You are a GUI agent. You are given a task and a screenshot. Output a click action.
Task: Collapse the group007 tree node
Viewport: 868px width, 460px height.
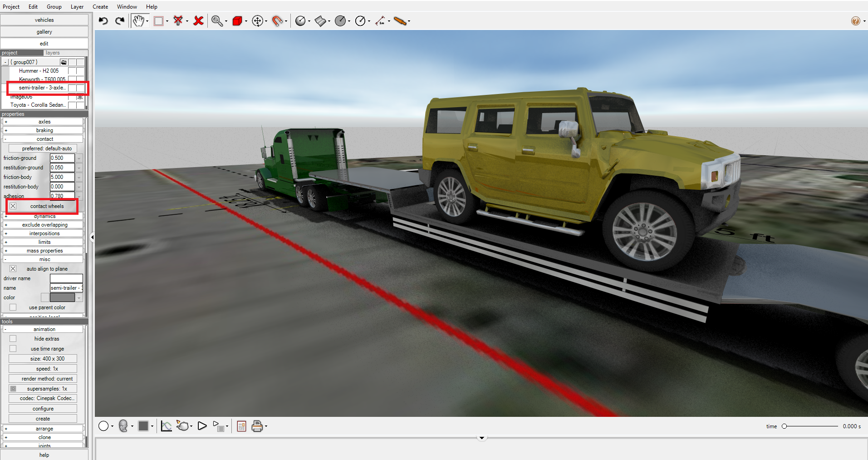(x=5, y=62)
